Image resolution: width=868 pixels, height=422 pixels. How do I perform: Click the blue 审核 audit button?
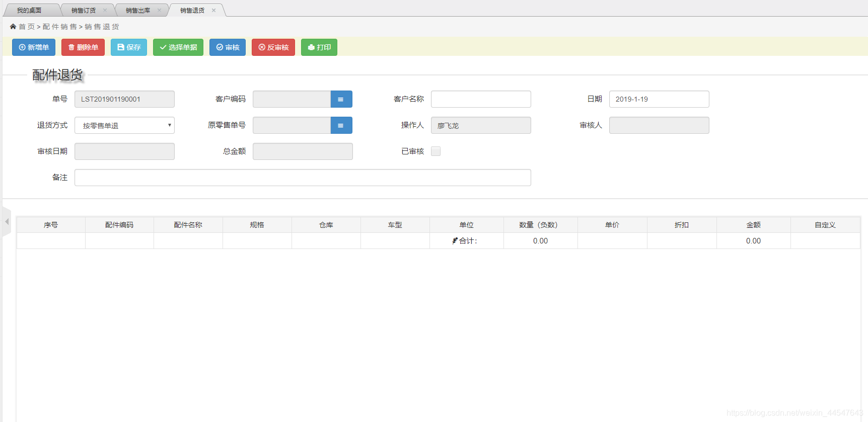(228, 47)
